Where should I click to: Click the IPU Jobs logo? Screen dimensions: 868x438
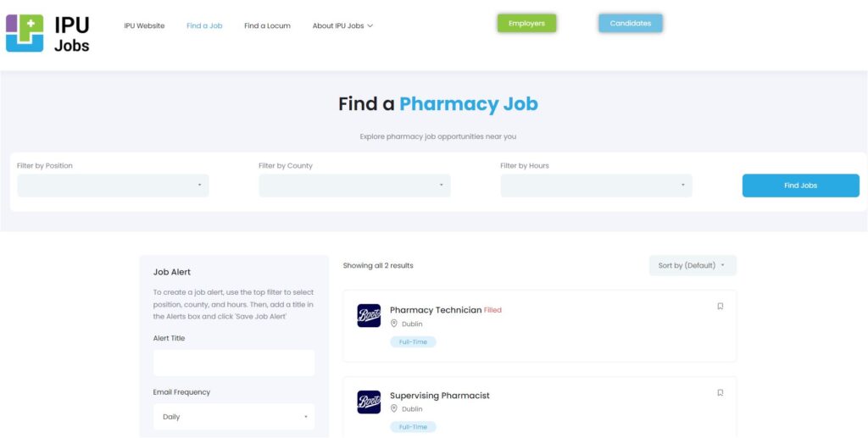click(x=47, y=34)
